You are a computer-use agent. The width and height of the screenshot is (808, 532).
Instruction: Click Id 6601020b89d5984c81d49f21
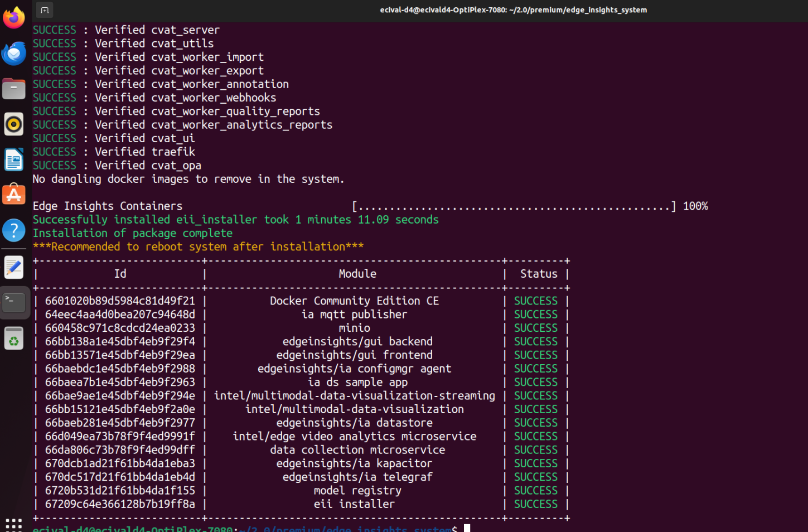[120, 301]
